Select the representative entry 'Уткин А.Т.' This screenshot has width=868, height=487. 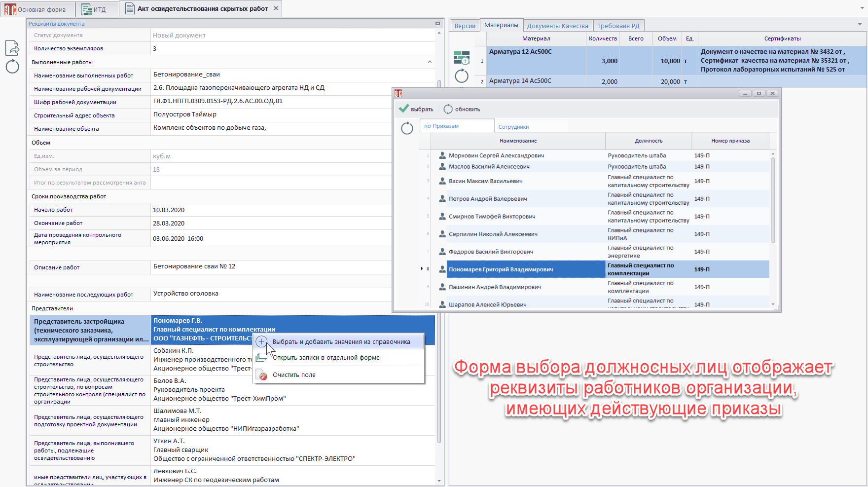[293, 450]
